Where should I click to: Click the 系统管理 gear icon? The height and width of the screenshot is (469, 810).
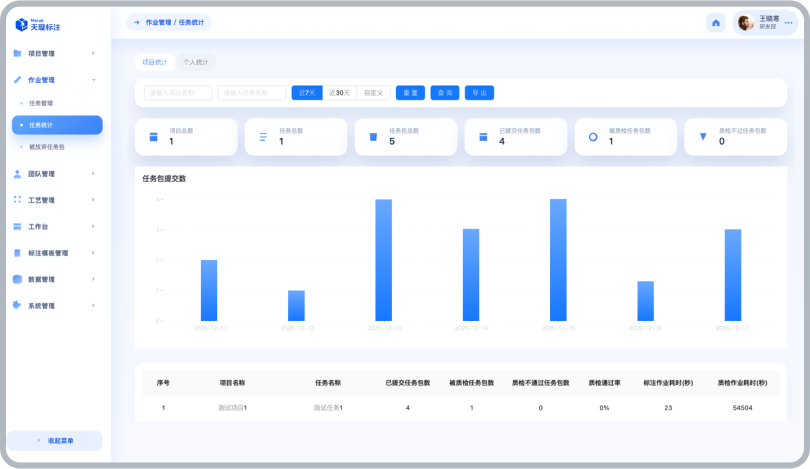pyautogui.click(x=18, y=305)
